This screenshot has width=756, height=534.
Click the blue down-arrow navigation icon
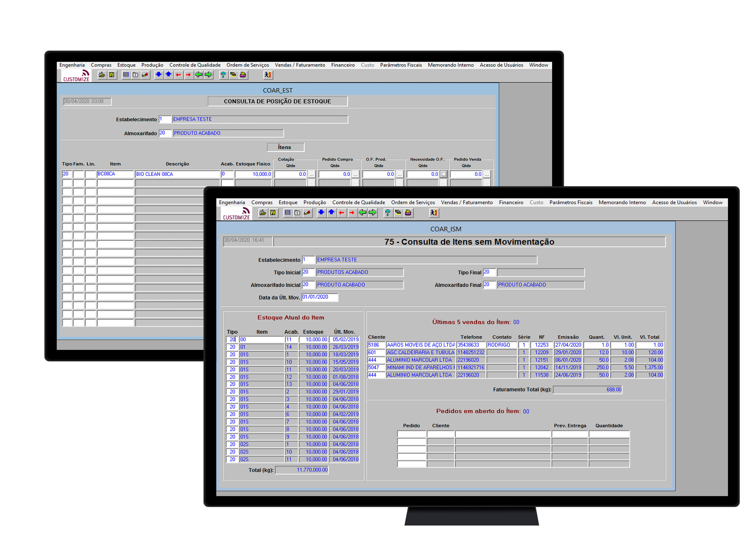tap(321, 213)
